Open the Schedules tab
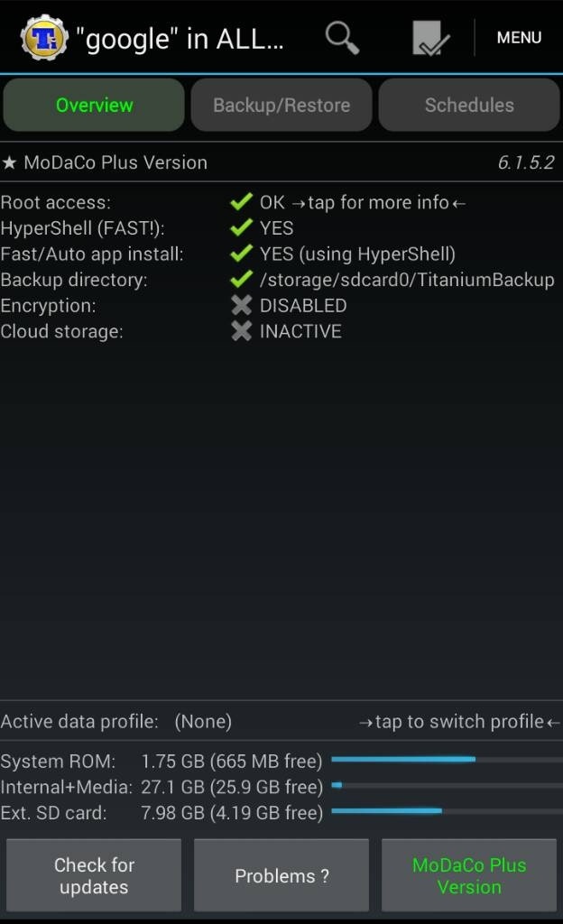The width and height of the screenshot is (563, 924). click(469, 106)
